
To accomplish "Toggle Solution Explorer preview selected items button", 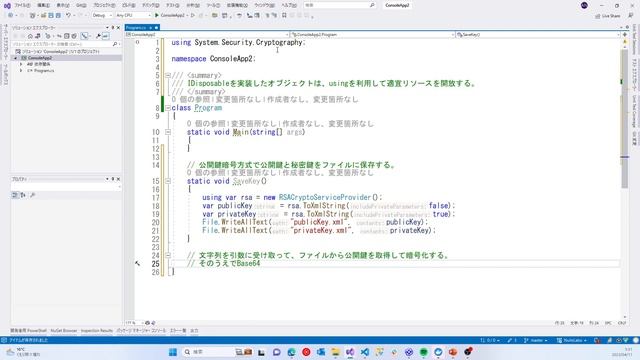I will click(105, 36).
